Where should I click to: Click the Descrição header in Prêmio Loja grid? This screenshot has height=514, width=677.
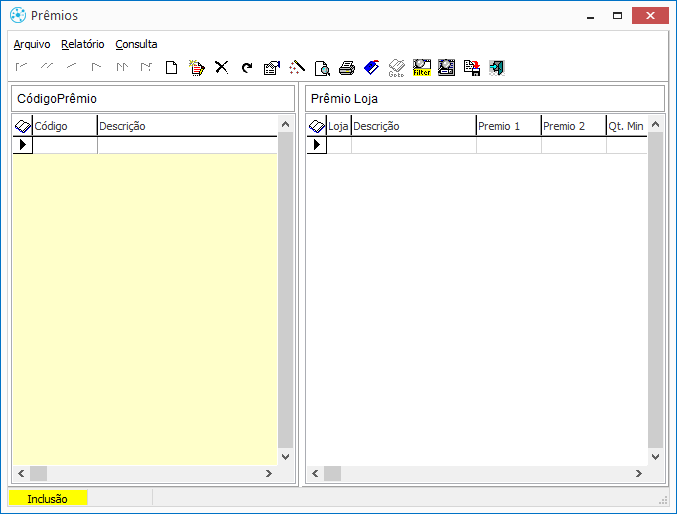pyautogui.click(x=412, y=126)
